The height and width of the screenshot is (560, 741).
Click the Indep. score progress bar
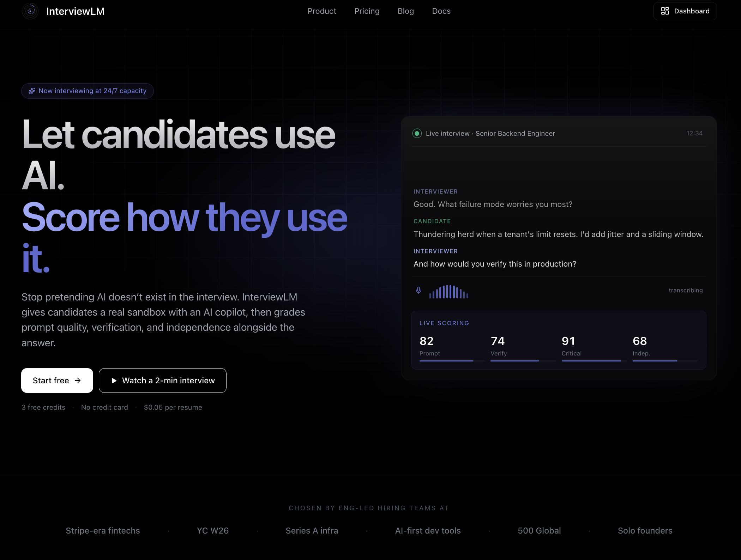(665, 361)
